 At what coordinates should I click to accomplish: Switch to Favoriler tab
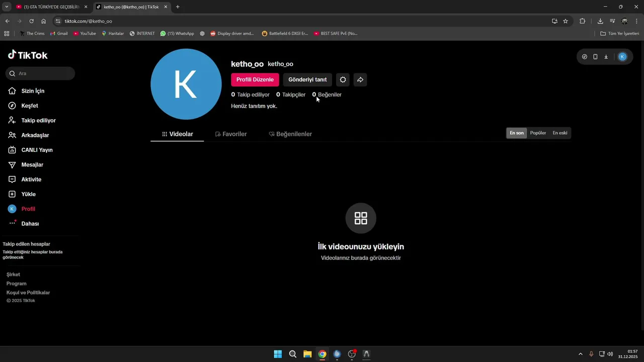pos(231,134)
